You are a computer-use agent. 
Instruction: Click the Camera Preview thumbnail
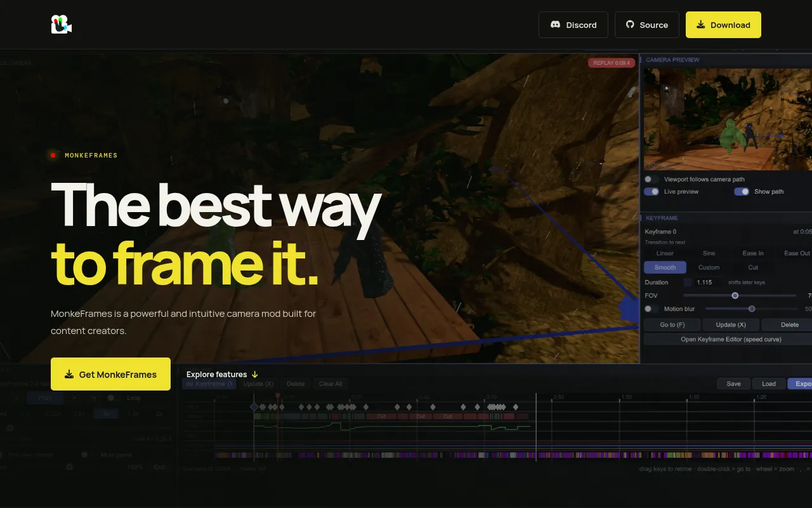728,119
